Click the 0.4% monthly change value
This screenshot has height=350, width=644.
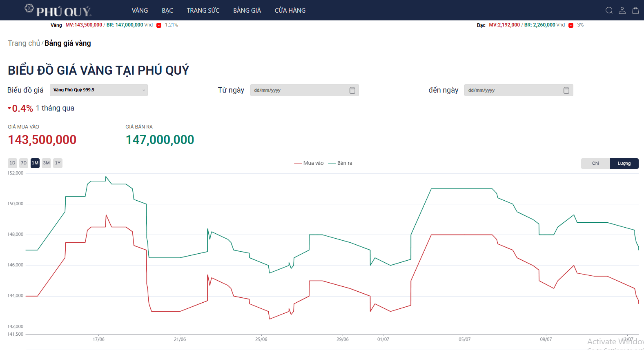tap(22, 109)
